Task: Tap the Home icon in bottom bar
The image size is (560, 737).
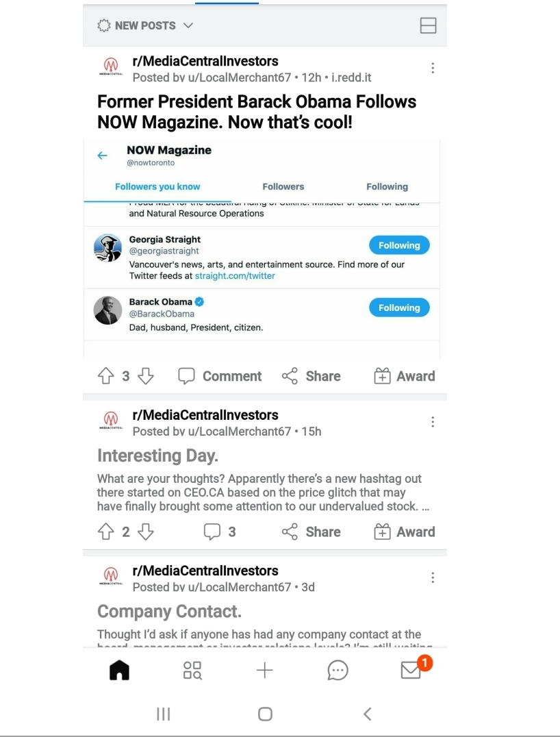Action: [x=120, y=671]
